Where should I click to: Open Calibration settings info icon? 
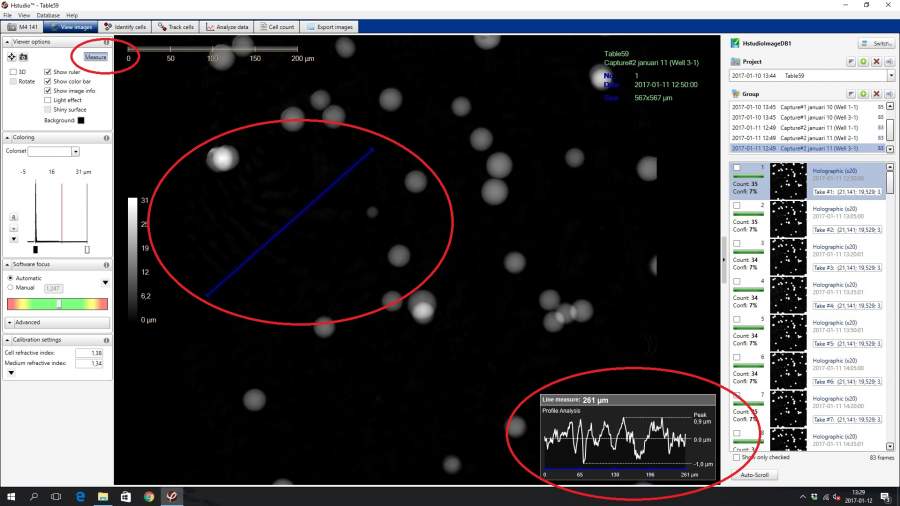click(x=106, y=340)
